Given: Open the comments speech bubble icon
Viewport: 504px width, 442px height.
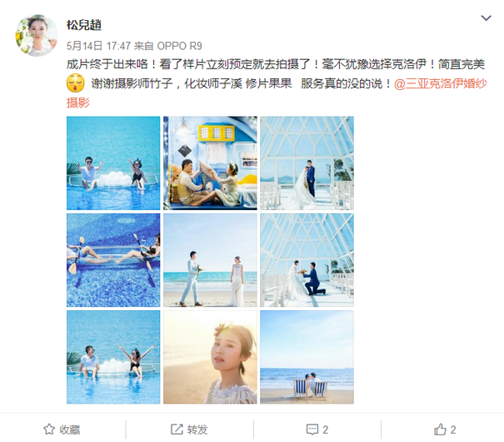Looking at the screenshot, I should click(312, 429).
